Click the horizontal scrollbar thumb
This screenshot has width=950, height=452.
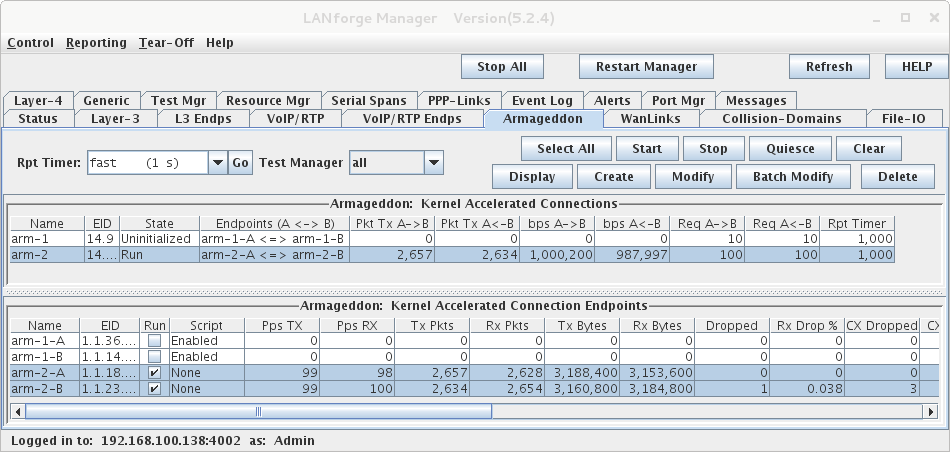[x=258, y=412]
